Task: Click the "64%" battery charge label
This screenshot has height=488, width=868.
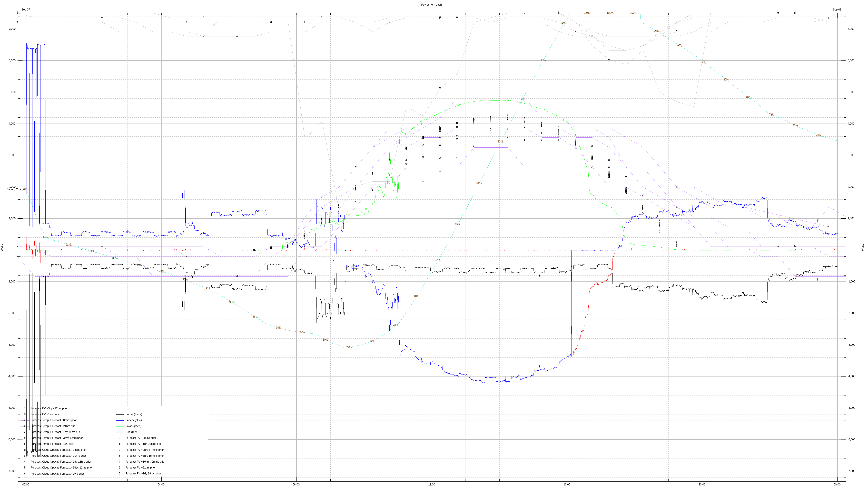Action: pos(479,183)
